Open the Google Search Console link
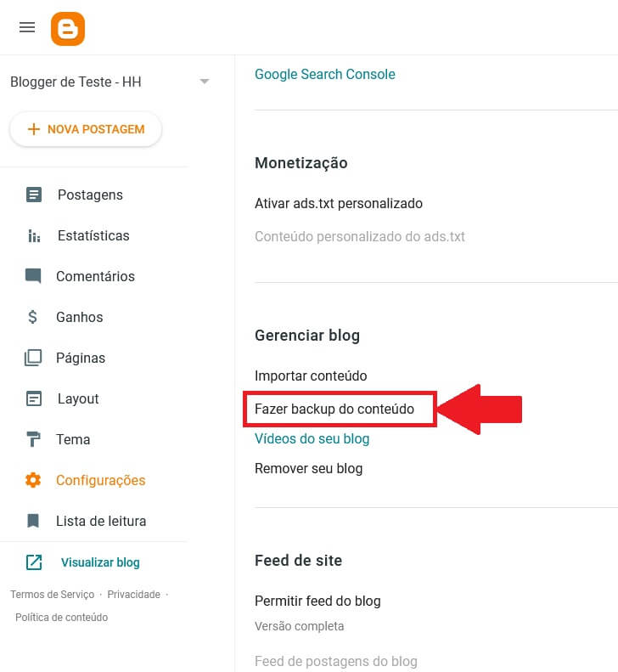Viewport: 618px width, 672px height. pos(324,74)
